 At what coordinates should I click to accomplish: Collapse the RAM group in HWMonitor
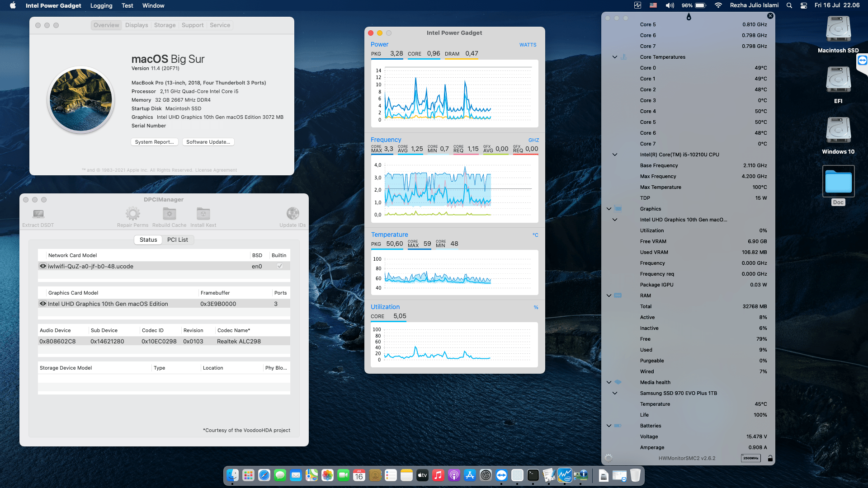click(x=609, y=296)
